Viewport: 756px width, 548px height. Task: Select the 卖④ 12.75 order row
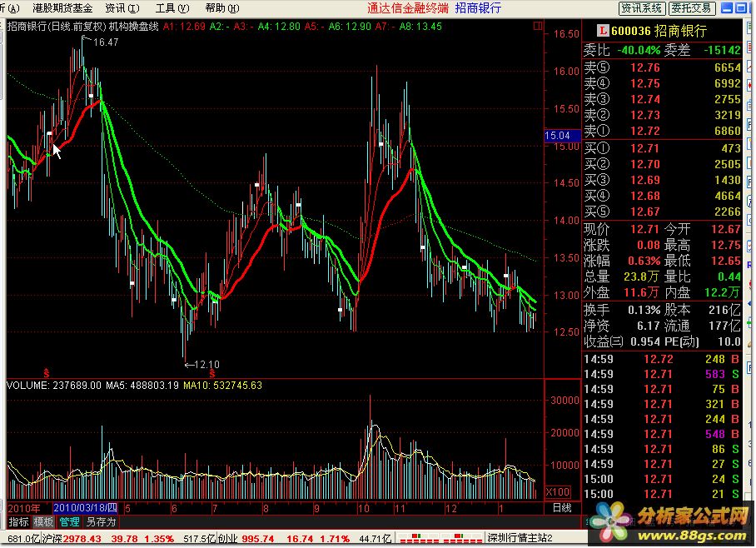(663, 83)
